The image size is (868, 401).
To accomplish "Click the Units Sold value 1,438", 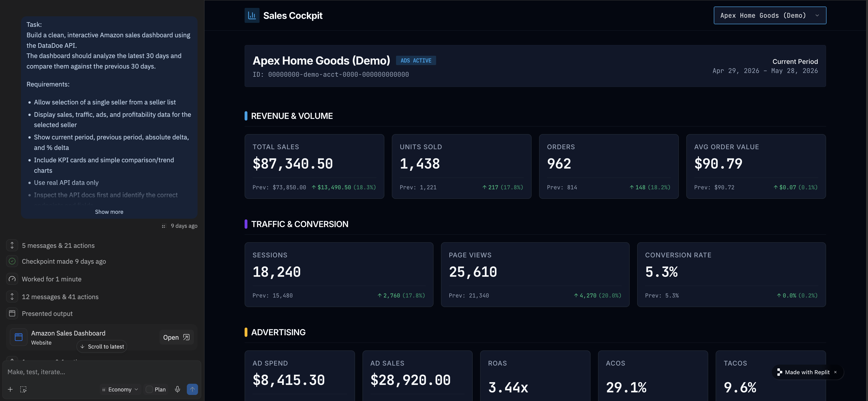I will coord(420,164).
